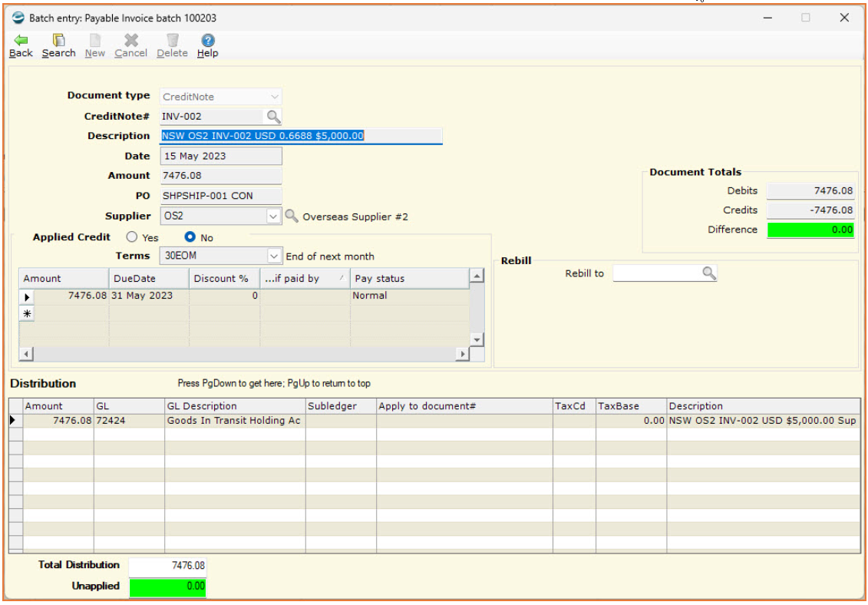
Task: Click the new row asterisk selector
Action: pos(27,313)
